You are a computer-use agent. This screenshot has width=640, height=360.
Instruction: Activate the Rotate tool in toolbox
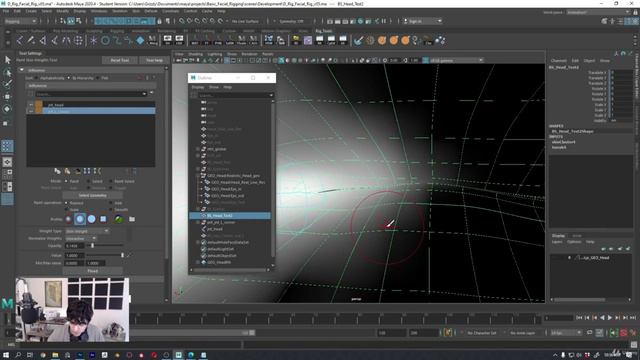7,109
